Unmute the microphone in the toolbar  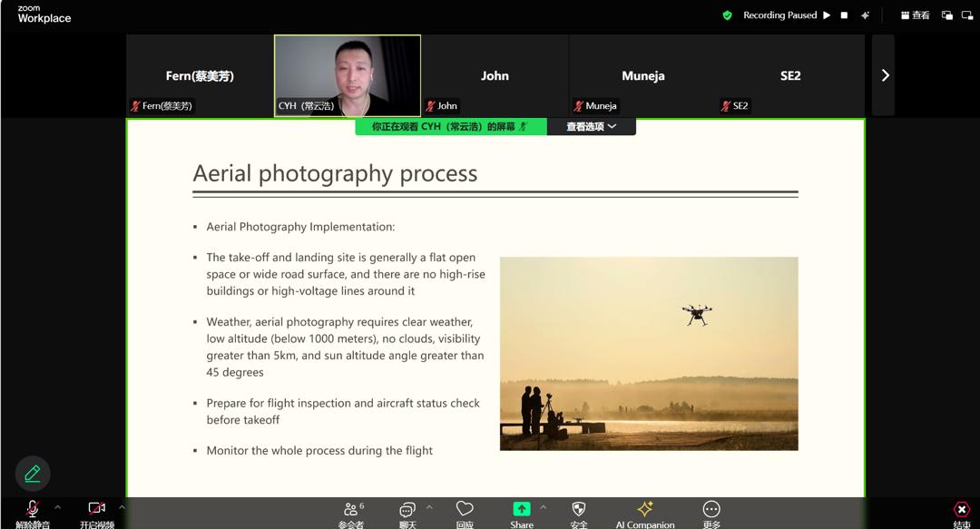pos(33,511)
